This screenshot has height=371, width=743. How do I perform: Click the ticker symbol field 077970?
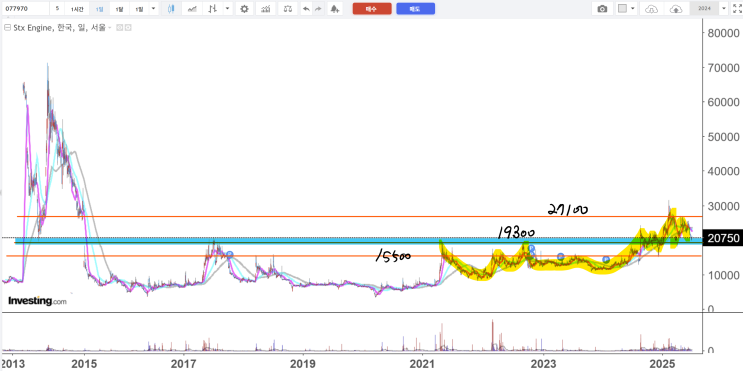pos(25,9)
